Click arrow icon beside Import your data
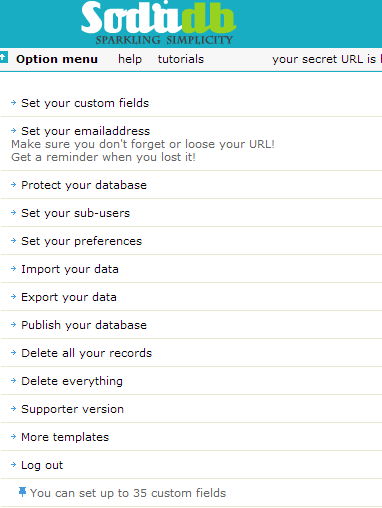This screenshot has height=508, width=382. (x=14, y=269)
